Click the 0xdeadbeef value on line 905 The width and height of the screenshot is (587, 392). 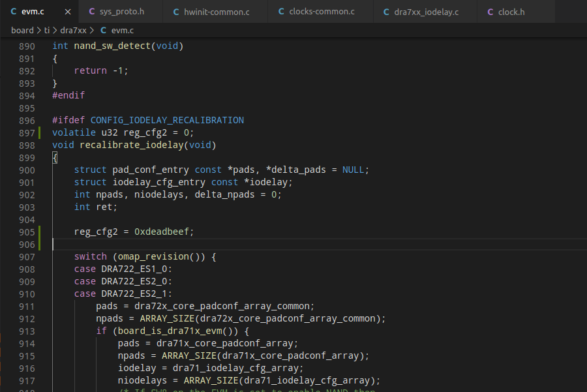point(162,232)
